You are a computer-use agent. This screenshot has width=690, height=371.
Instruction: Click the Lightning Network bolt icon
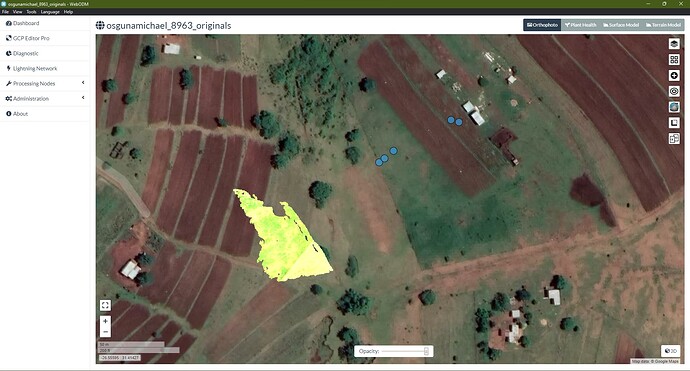pyautogui.click(x=8, y=69)
